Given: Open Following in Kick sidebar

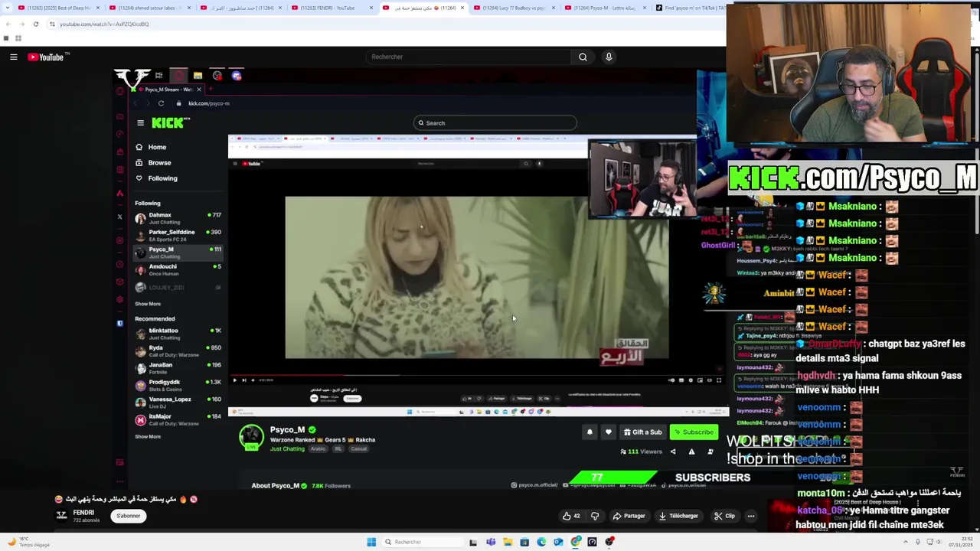Looking at the screenshot, I should point(162,178).
